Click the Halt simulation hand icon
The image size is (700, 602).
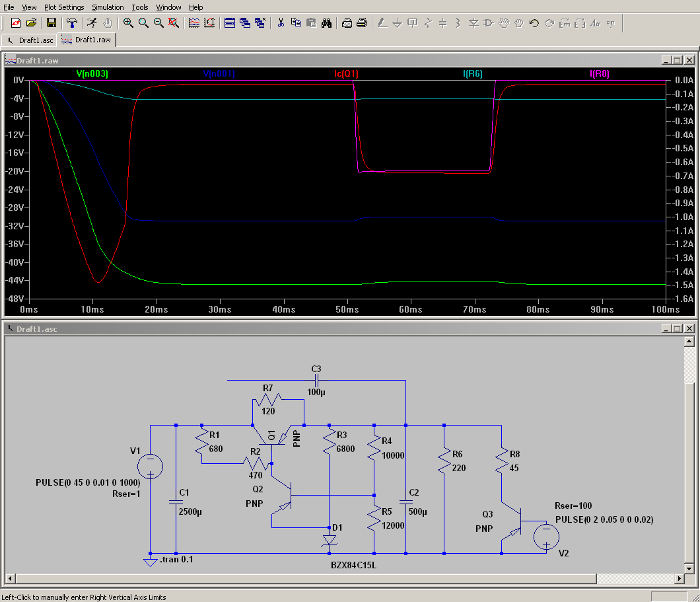point(108,22)
